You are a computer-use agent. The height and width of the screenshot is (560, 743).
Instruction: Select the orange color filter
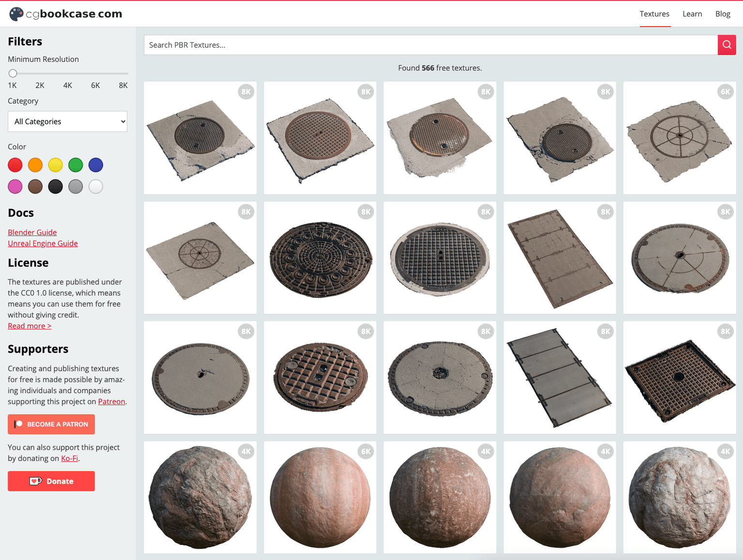coord(35,165)
